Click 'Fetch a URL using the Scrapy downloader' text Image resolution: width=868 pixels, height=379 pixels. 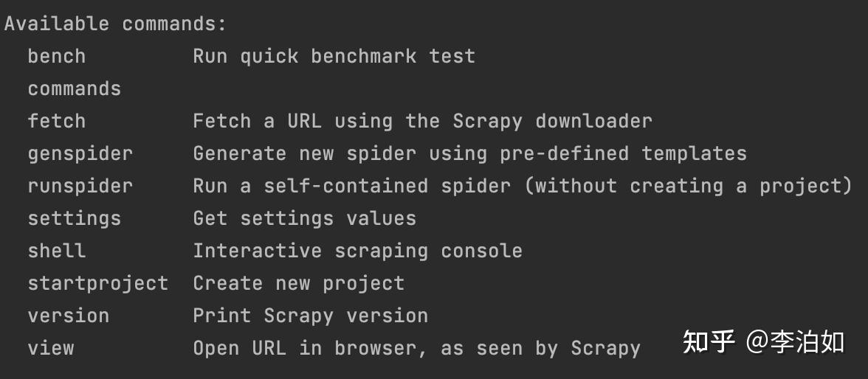pos(422,121)
